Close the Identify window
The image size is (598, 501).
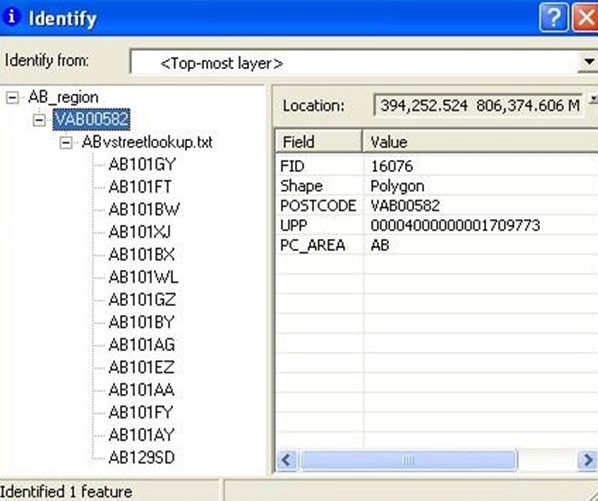[585, 17]
